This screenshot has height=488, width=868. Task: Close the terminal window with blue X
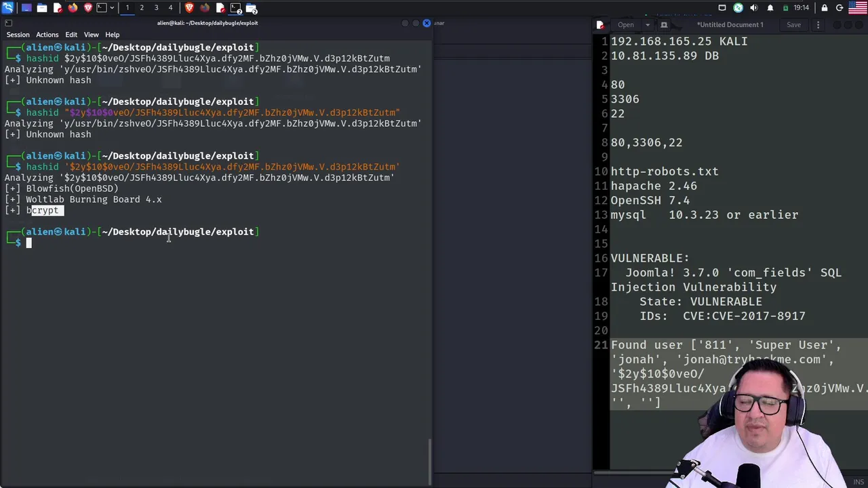pyautogui.click(x=427, y=23)
